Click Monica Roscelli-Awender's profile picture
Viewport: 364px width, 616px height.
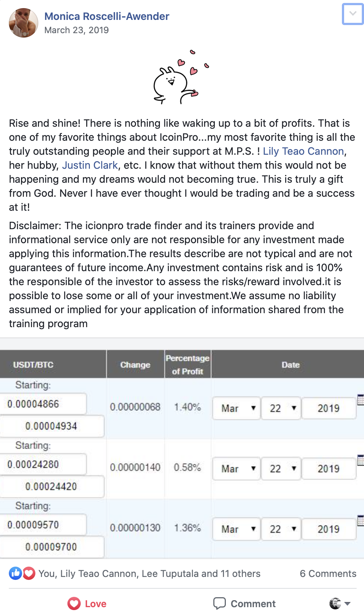(24, 23)
